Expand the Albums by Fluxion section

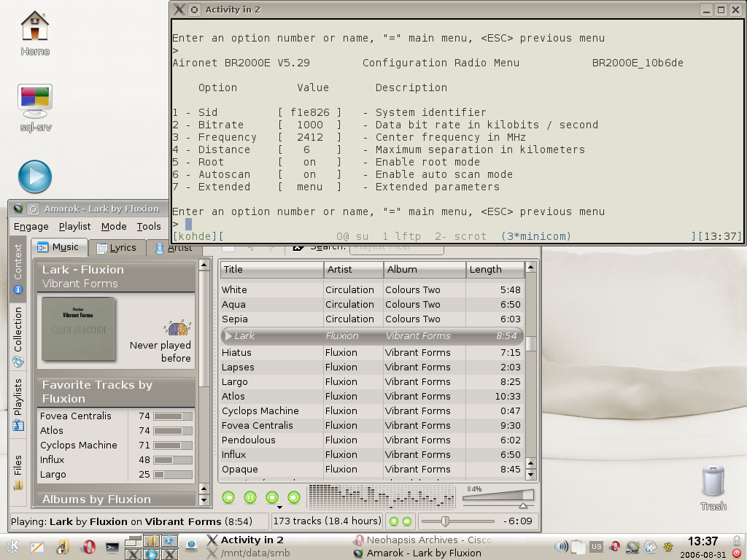(x=116, y=499)
